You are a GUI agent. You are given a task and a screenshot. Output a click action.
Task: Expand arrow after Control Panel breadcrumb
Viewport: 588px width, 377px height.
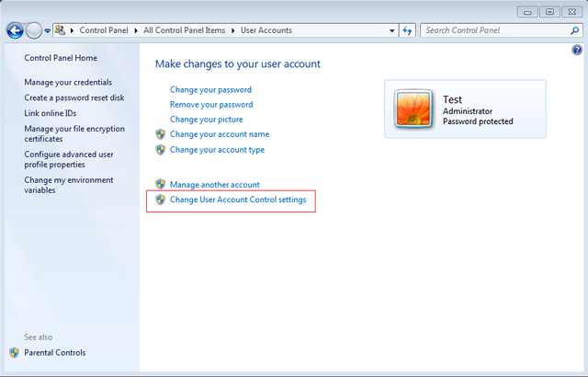point(136,30)
